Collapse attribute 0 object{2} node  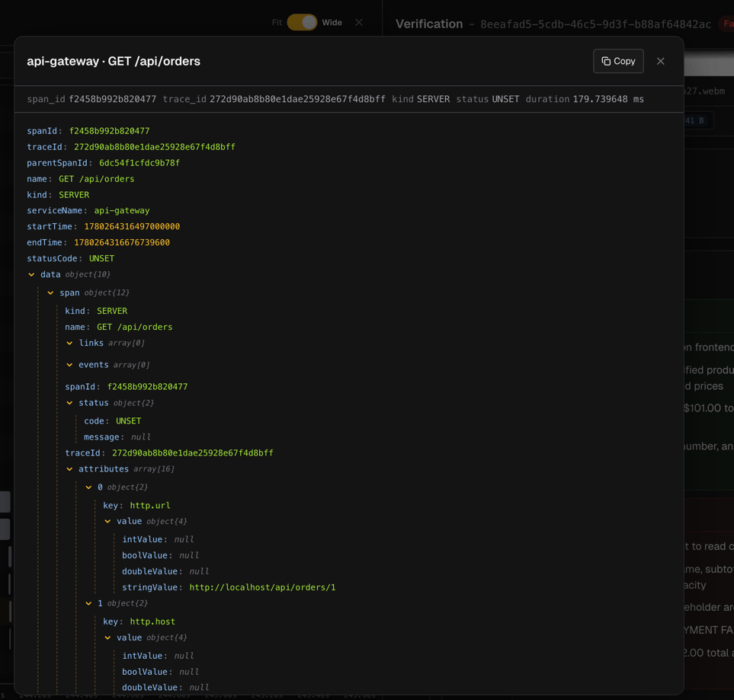tap(88, 487)
